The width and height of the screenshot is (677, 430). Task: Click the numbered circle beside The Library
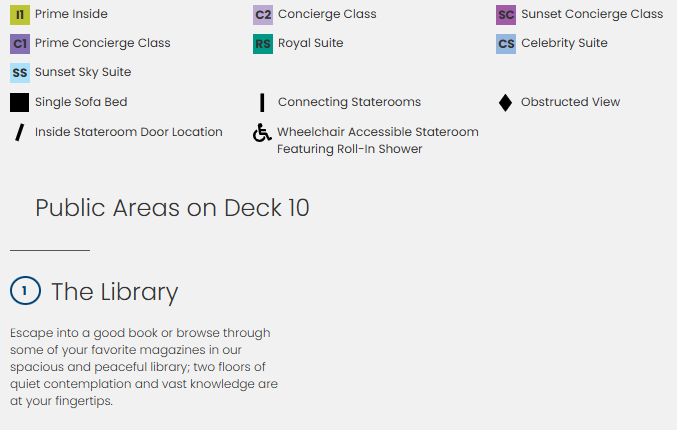click(25, 291)
